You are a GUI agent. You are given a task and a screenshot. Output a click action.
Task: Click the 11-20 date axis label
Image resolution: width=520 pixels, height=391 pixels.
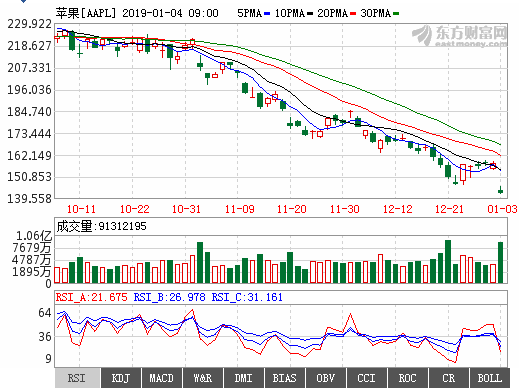pyautogui.click(x=292, y=209)
